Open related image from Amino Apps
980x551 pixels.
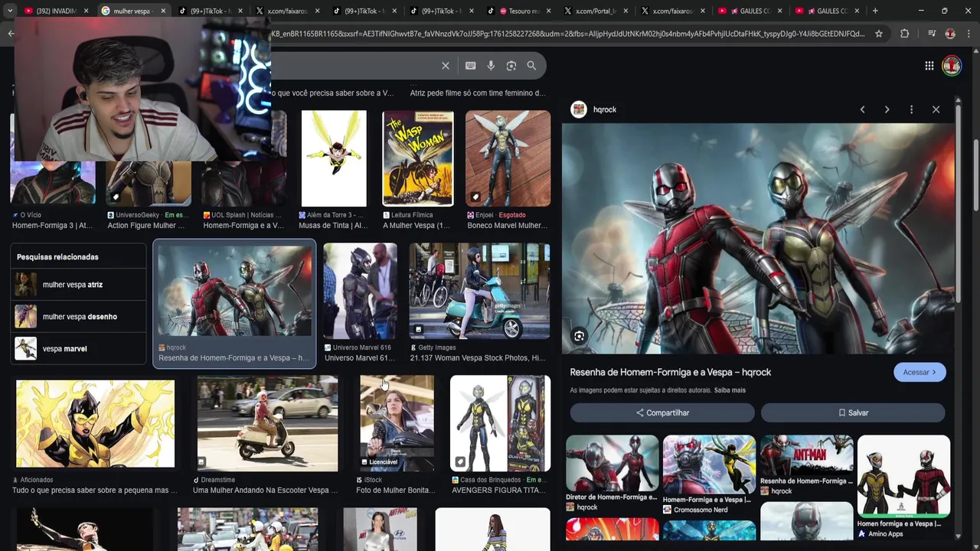coord(903,475)
